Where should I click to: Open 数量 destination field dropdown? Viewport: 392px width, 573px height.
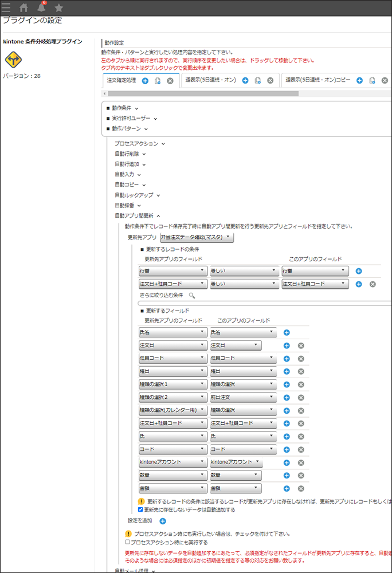pyautogui.click(x=173, y=476)
